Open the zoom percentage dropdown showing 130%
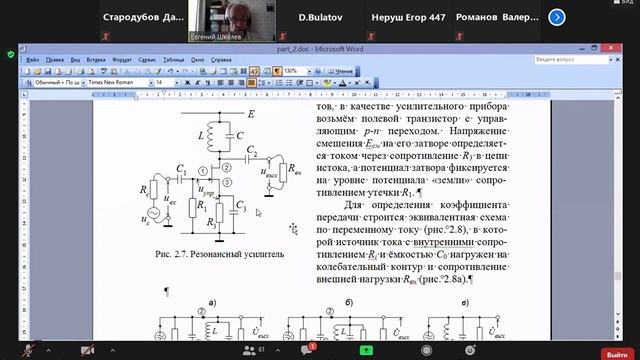This screenshot has width=640, height=360. tap(309, 71)
